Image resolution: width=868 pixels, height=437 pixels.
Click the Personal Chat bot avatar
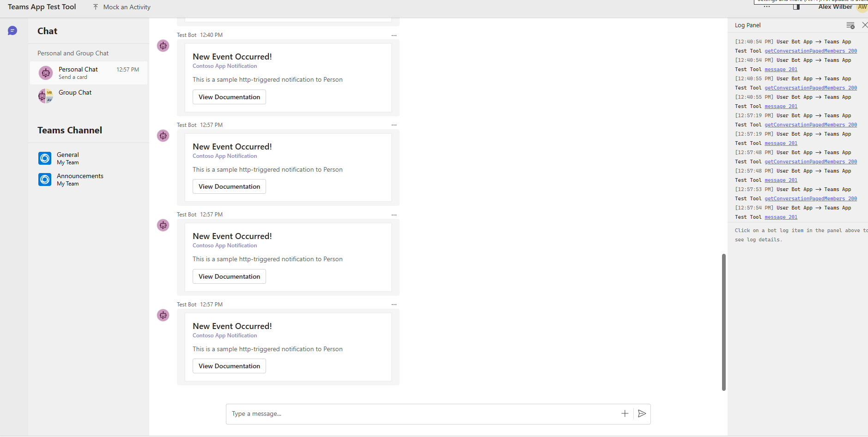(x=45, y=73)
